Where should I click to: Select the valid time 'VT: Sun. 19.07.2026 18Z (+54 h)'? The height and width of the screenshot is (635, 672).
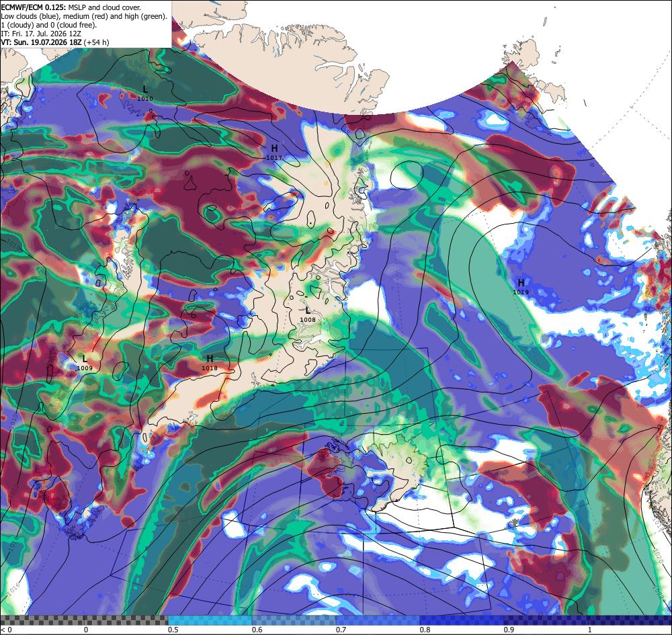tap(55, 42)
